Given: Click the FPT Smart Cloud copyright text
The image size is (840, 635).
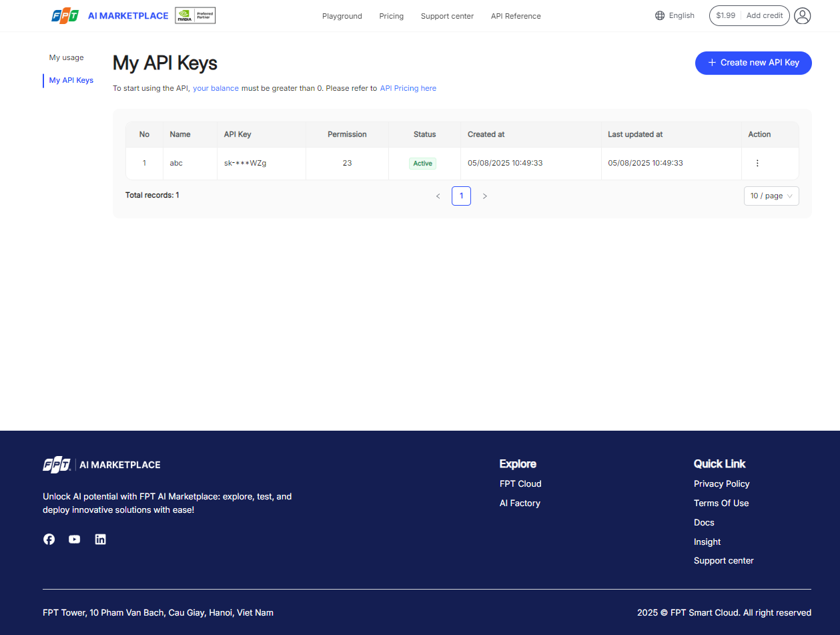Looking at the screenshot, I should pos(724,613).
